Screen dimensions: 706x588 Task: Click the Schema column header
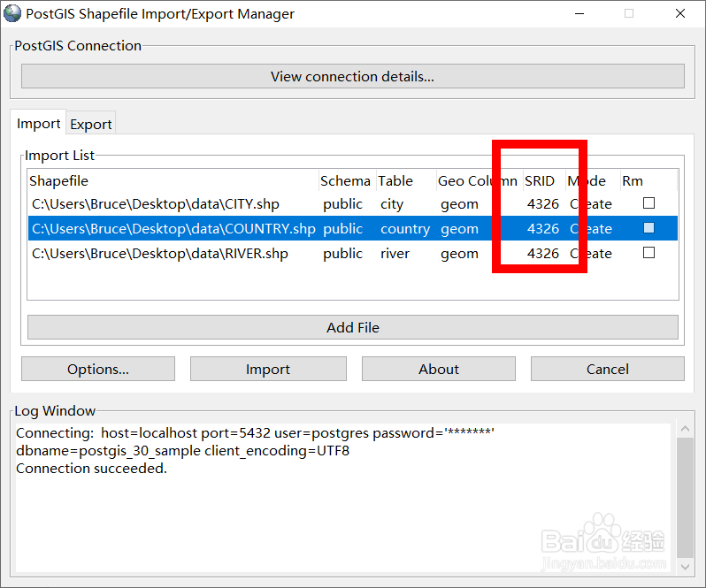pos(345,181)
